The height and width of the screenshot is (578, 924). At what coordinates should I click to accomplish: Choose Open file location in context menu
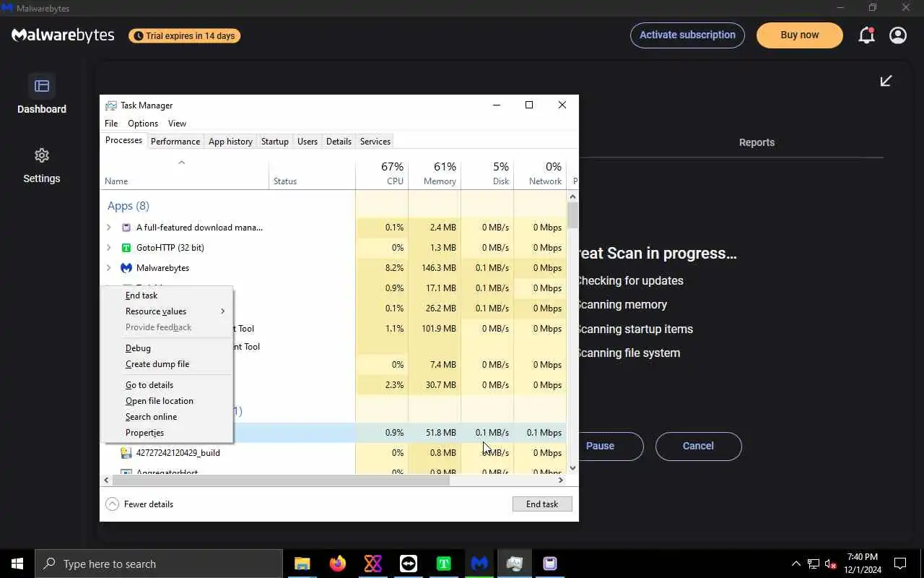[x=167, y=401]
